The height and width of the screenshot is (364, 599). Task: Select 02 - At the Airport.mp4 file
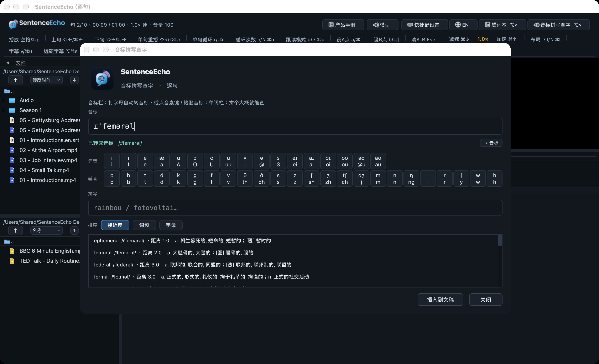(49, 150)
